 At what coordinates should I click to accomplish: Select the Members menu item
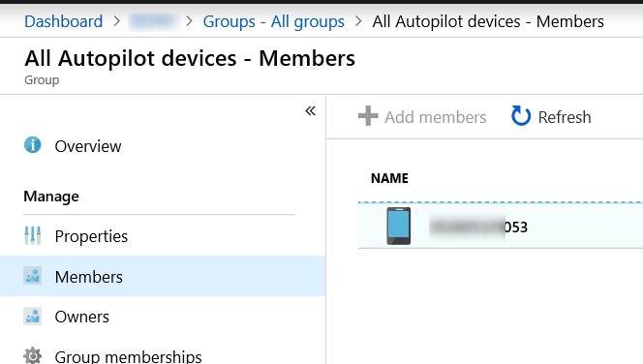coord(163,276)
